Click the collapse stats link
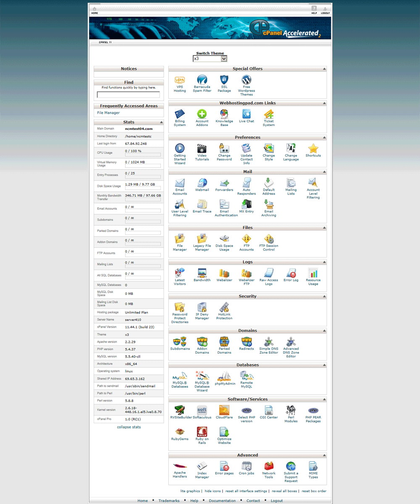 129,427
